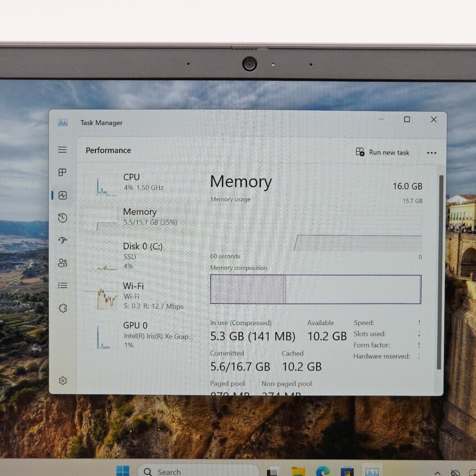
Task: Click the Windows Start button
Action: 123,471
